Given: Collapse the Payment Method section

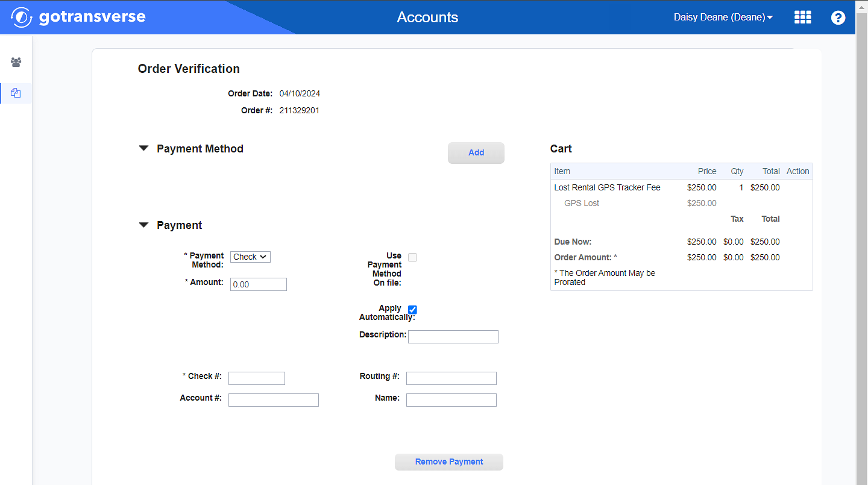Looking at the screenshot, I should [x=143, y=148].
